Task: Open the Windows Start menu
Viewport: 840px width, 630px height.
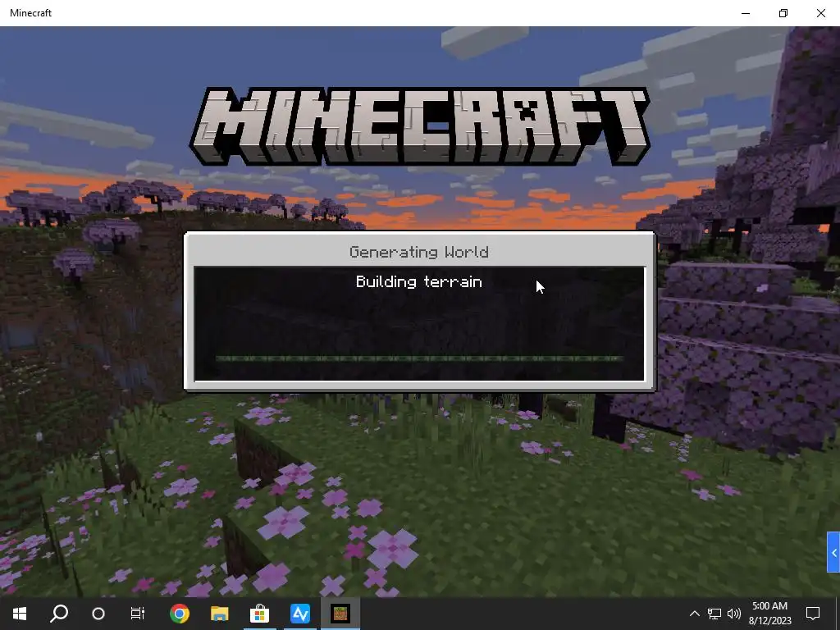Action: coord(20,613)
